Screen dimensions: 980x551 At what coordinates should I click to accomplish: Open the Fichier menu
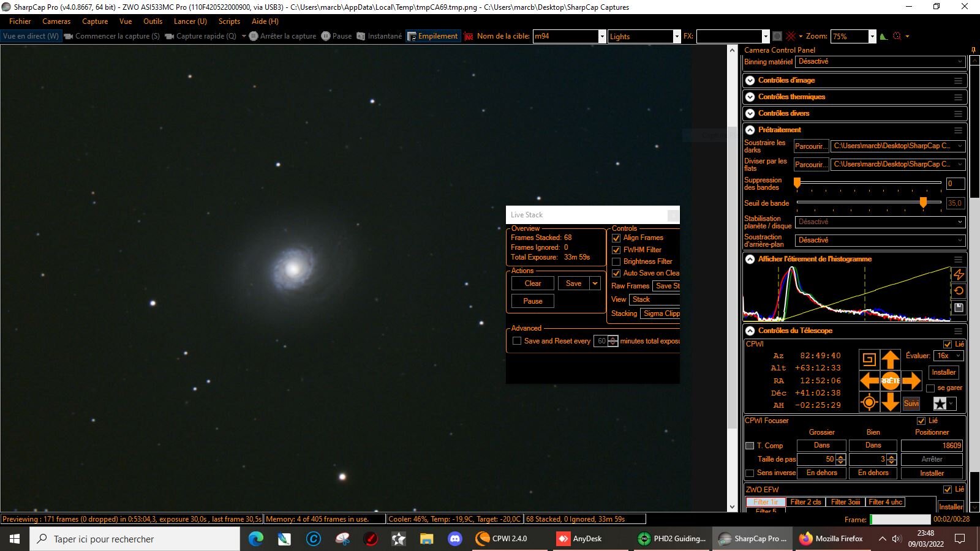20,21
